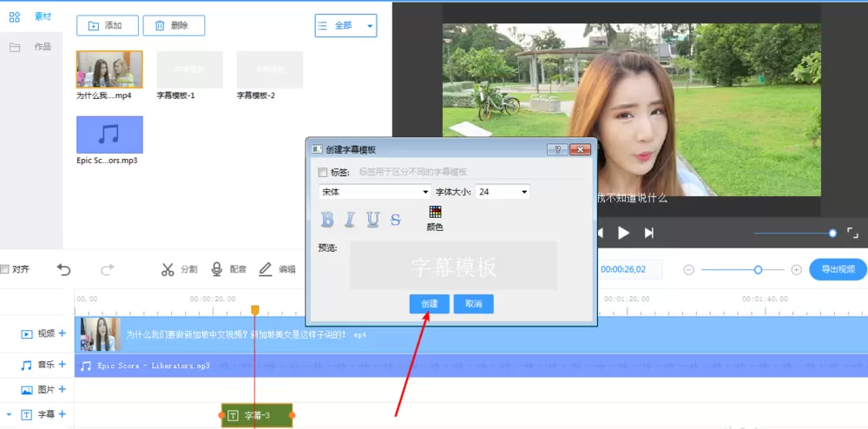Switch to the 作品 sidebar tab
Viewport: 868px width, 429px height.
(x=31, y=47)
